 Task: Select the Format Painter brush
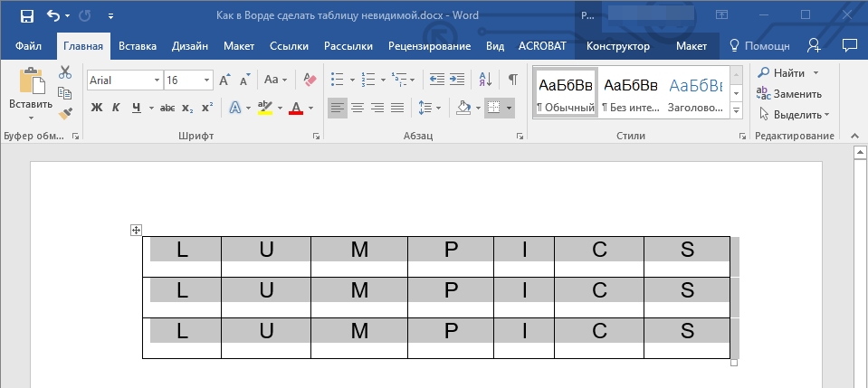[x=65, y=113]
